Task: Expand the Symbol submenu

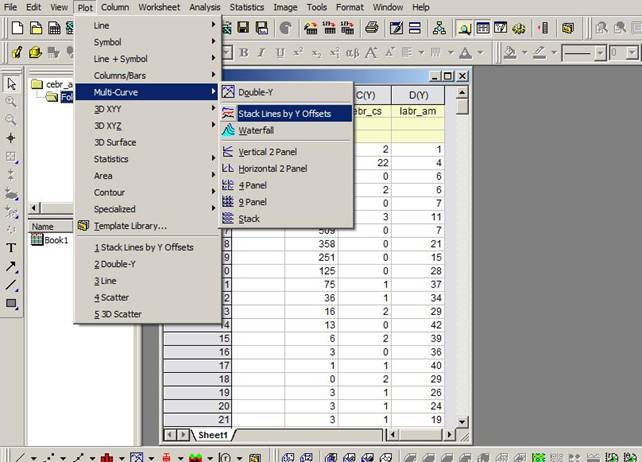Action: (148, 42)
